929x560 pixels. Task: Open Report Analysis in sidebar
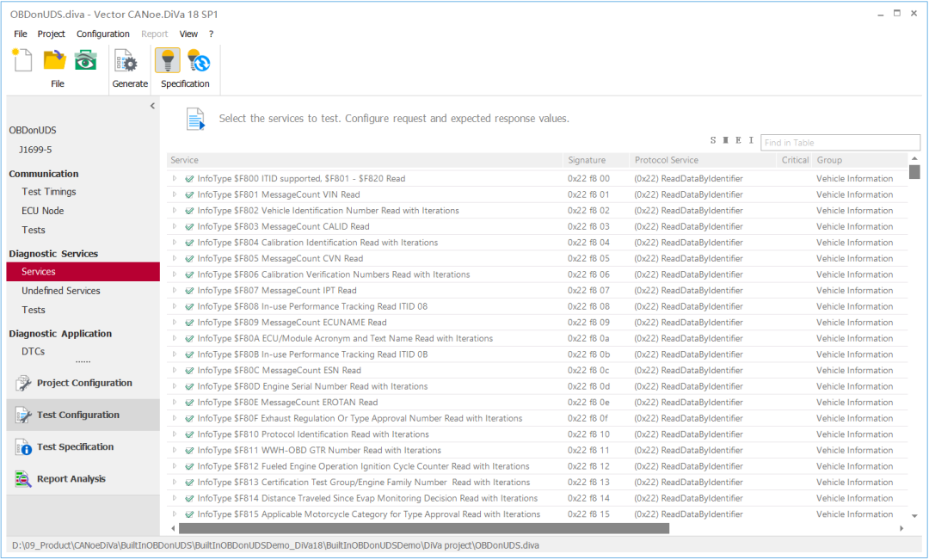(x=71, y=479)
